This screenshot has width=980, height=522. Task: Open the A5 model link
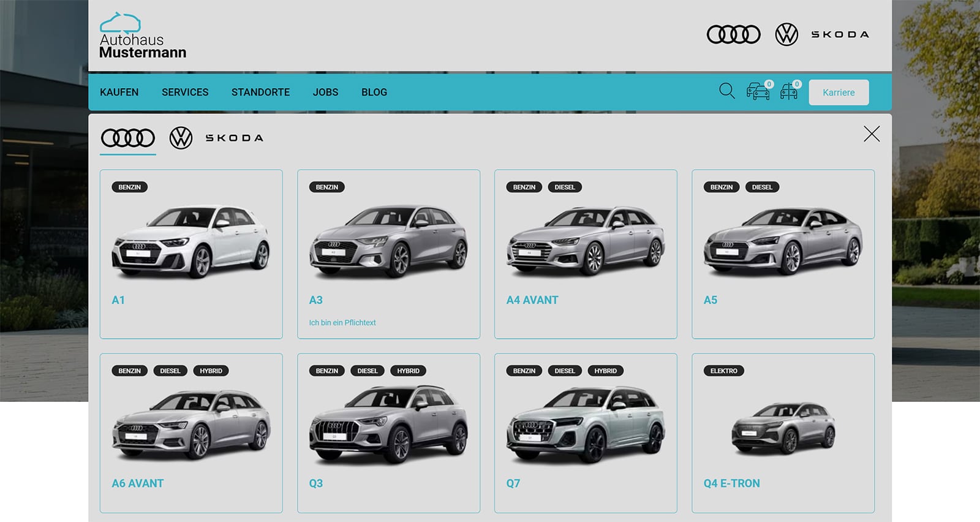tap(710, 300)
